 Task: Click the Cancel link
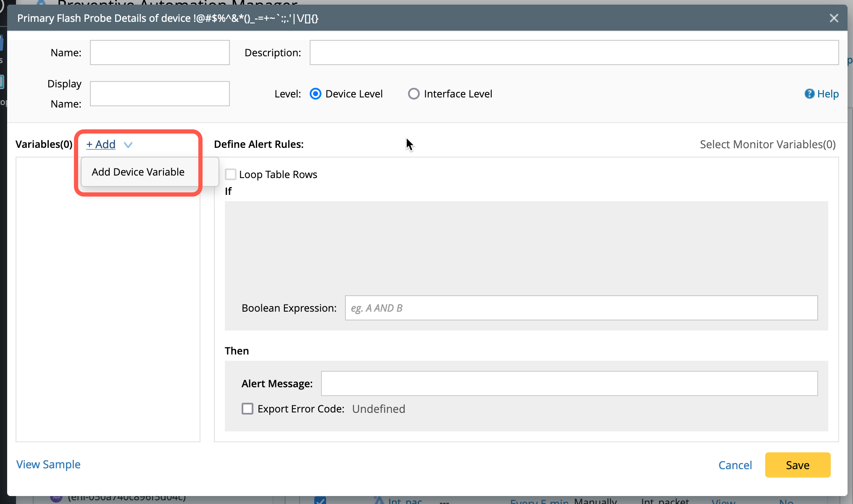point(735,465)
